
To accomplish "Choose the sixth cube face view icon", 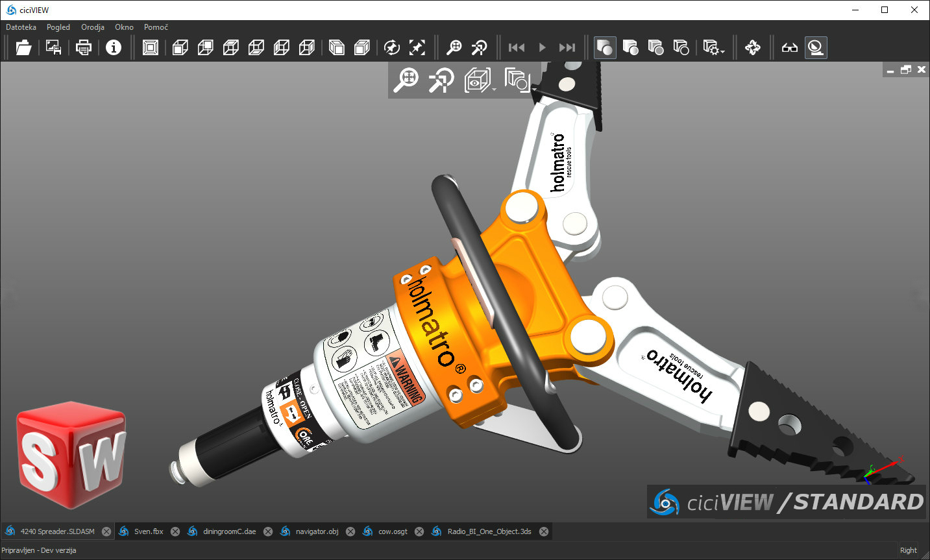I will (x=307, y=47).
